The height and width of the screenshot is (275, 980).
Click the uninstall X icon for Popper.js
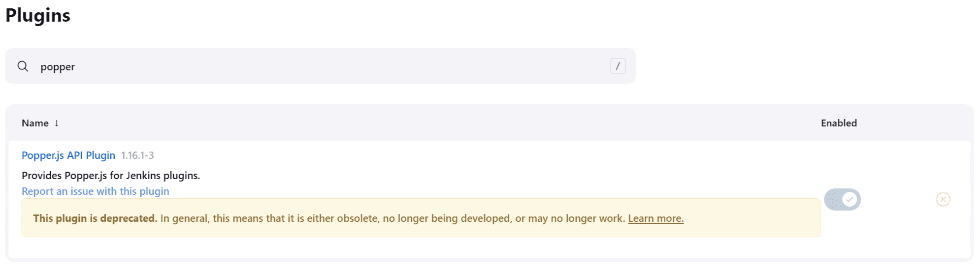[x=943, y=199]
